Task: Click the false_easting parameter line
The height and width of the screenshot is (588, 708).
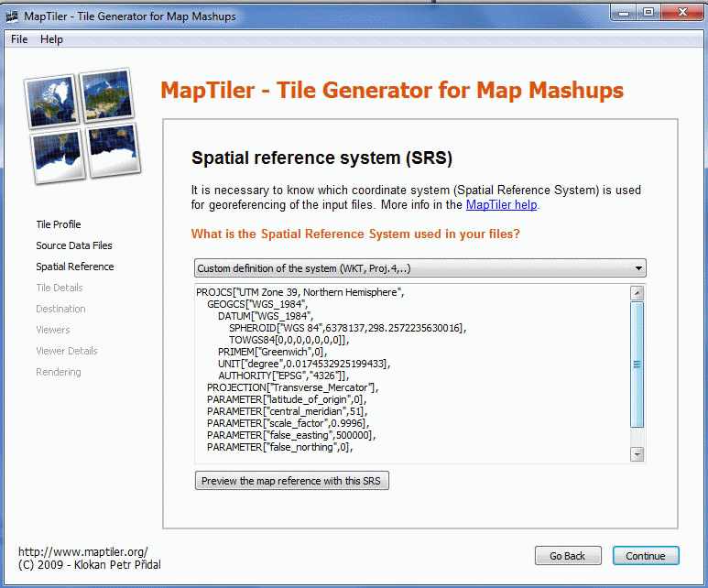Action: click(x=291, y=435)
